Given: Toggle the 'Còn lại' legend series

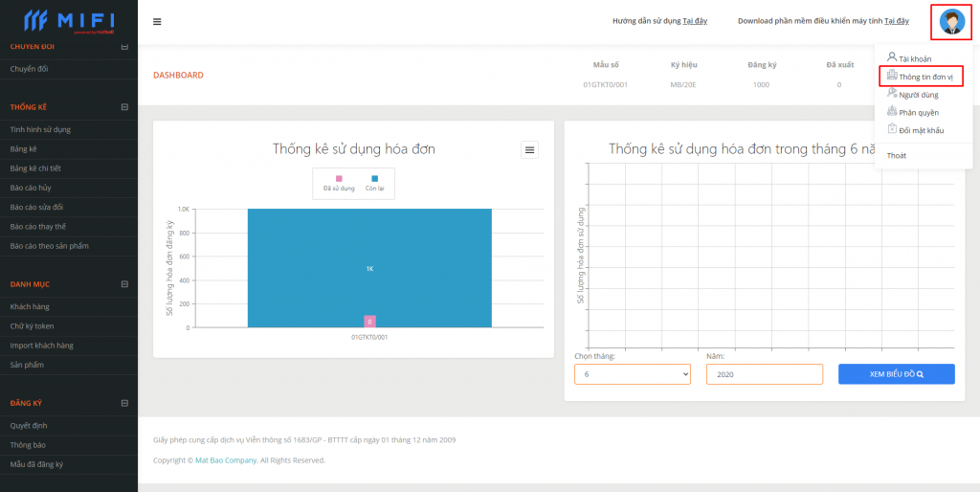Looking at the screenshot, I should [x=374, y=184].
